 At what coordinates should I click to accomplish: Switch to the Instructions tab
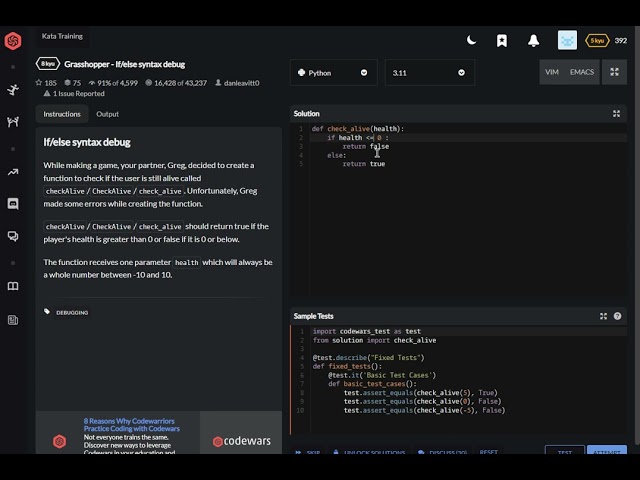click(x=62, y=114)
